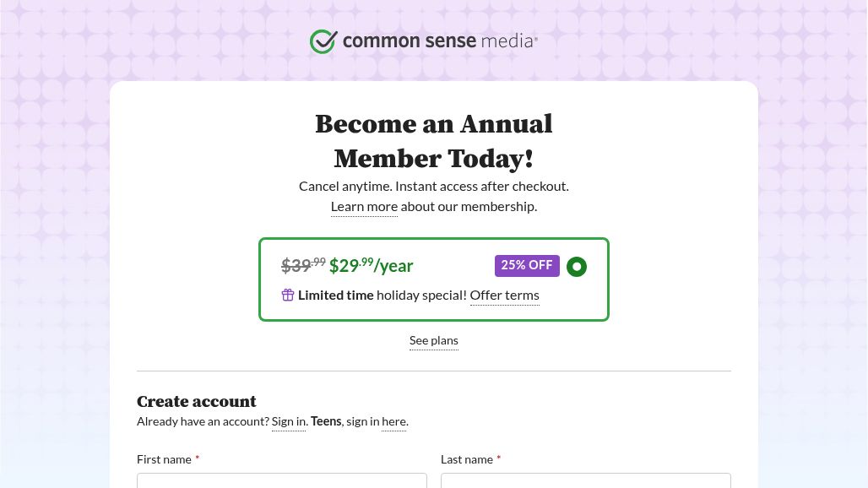
Task: Click the Limited time holiday special text
Action: (382, 296)
